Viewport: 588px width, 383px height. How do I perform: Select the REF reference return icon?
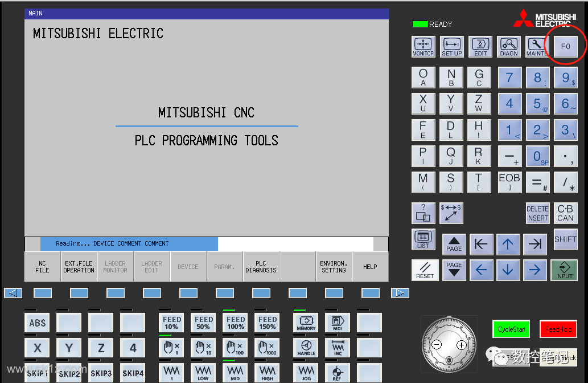(337, 373)
